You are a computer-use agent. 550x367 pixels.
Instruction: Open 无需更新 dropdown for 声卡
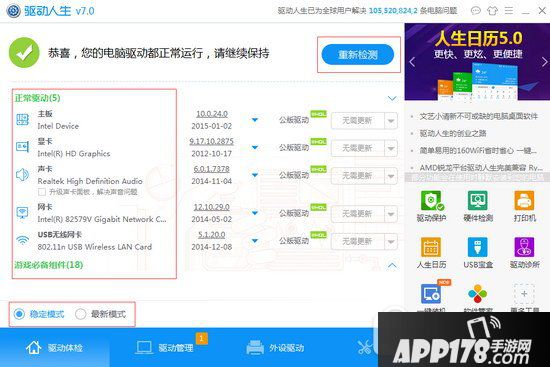pyautogui.click(x=391, y=176)
